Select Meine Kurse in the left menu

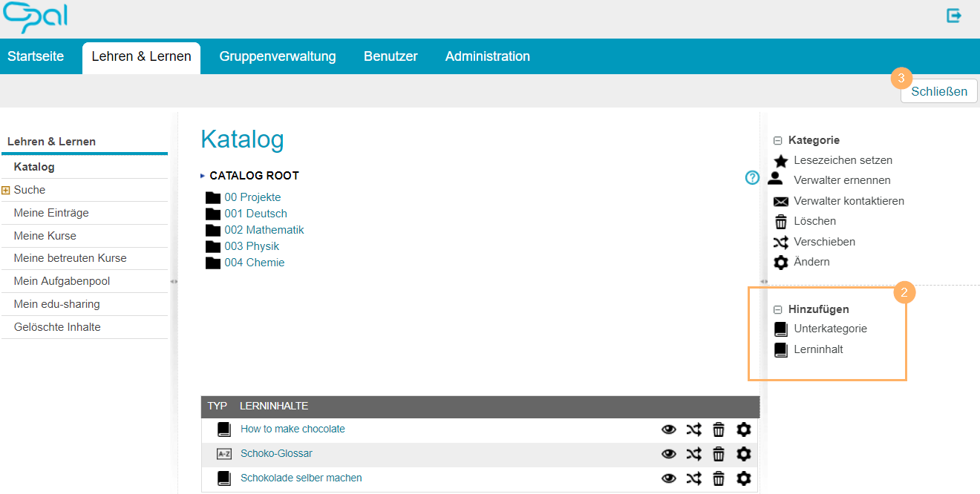(x=45, y=236)
